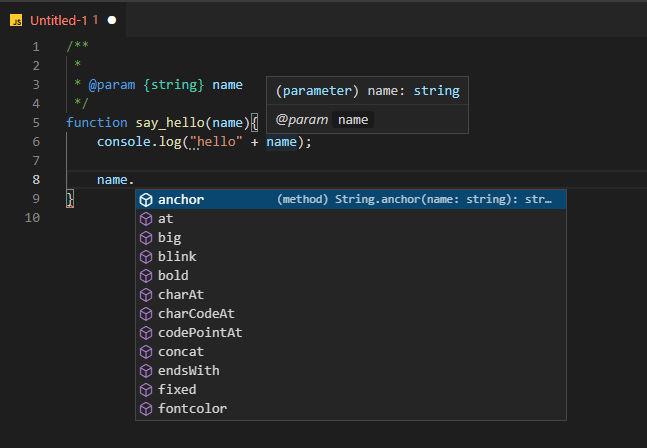Click line number 10 in the gutter
This screenshot has width=647, height=448.
click(32, 217)
